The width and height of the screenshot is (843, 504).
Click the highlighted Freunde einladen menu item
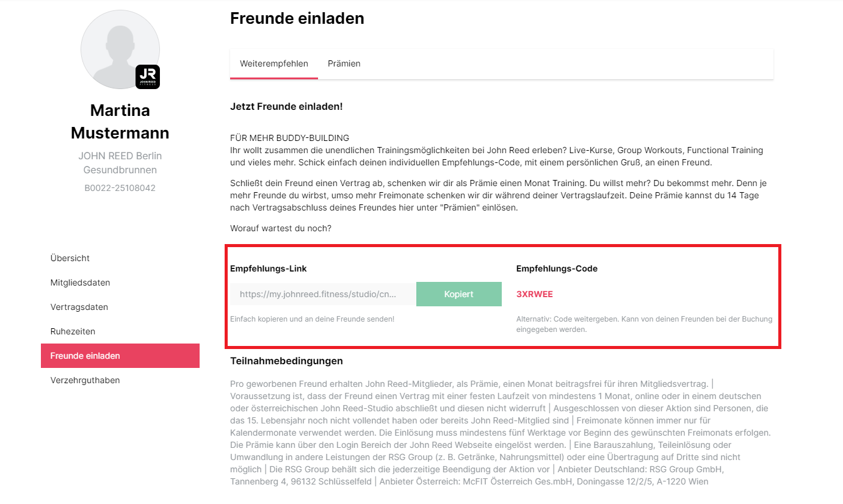tap(120, 356)
